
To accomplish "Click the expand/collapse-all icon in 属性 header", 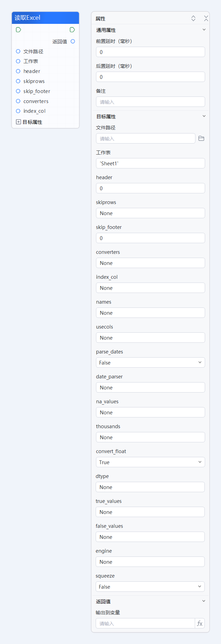I will pyautogui.click(x=193, y=18).
